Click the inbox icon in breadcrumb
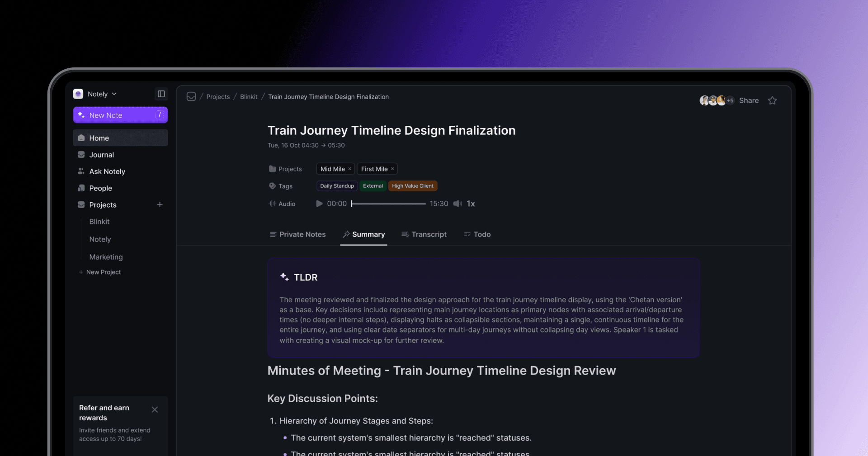Image resolution: width=868 pixels, height=456 pixels. coord(191,97)
